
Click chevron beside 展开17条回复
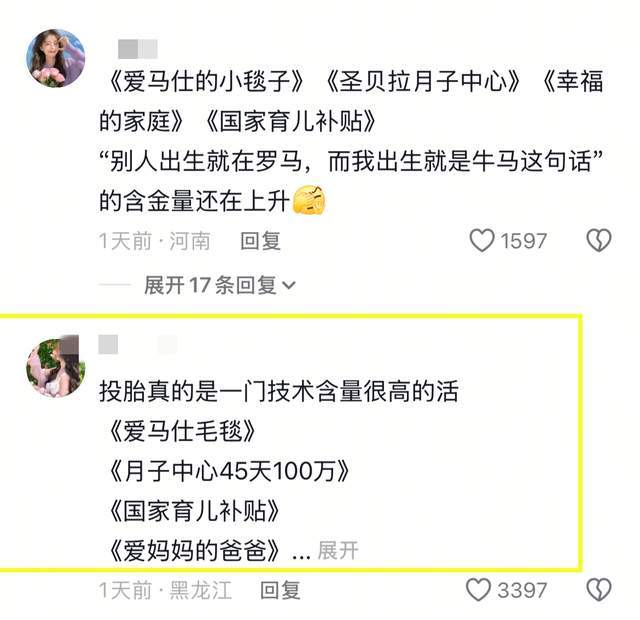pyautogui.click(x=289, y=286)
